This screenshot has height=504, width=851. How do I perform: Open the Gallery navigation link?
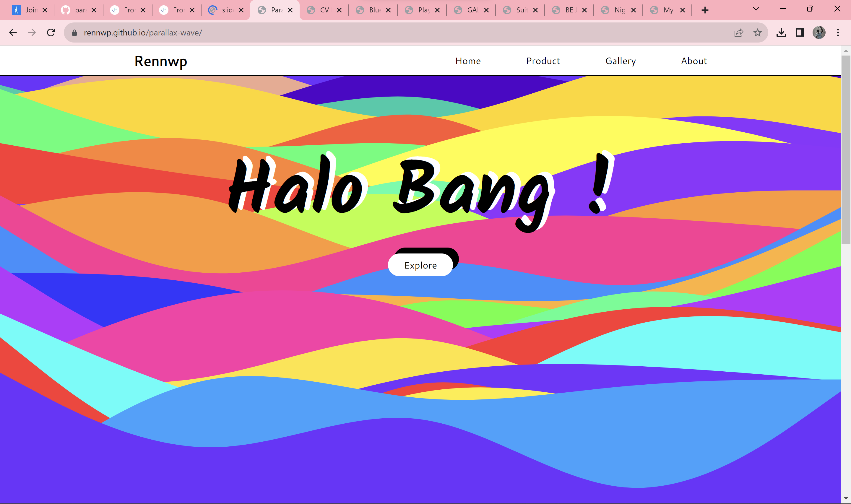click(621, 61)
